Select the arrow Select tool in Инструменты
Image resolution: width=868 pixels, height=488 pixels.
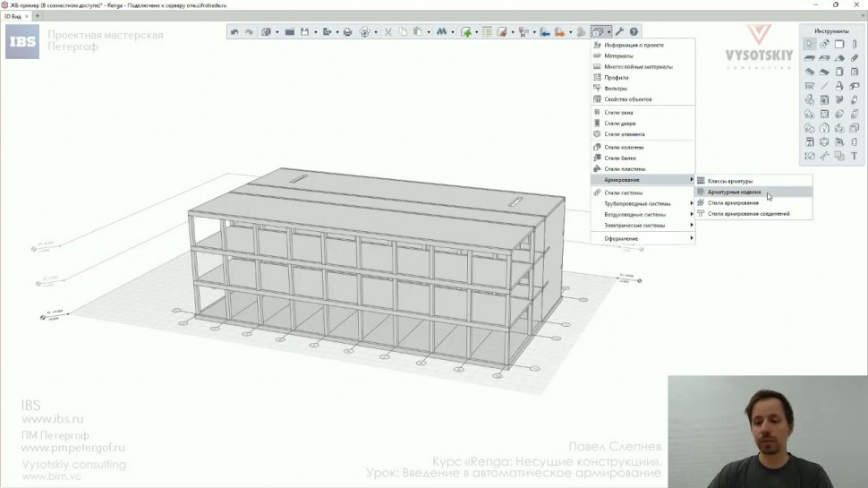tap(810, 44)
